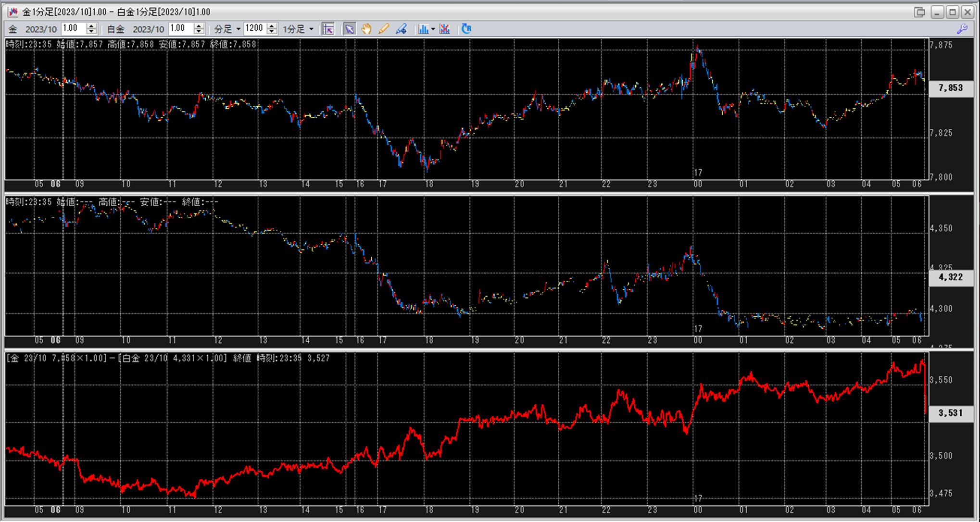Click the bar chart indicator icon
This screenshot has height=522, width=980.
(423, 29)
